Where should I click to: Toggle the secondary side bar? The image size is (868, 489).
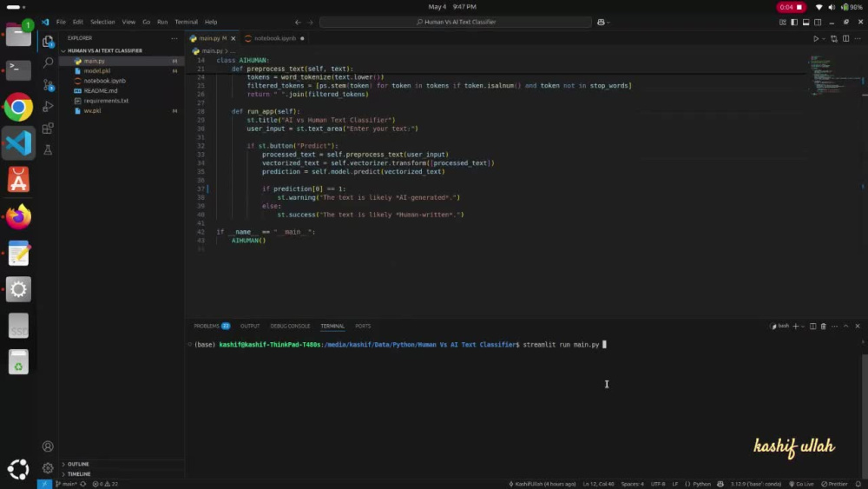coord(818,23)
